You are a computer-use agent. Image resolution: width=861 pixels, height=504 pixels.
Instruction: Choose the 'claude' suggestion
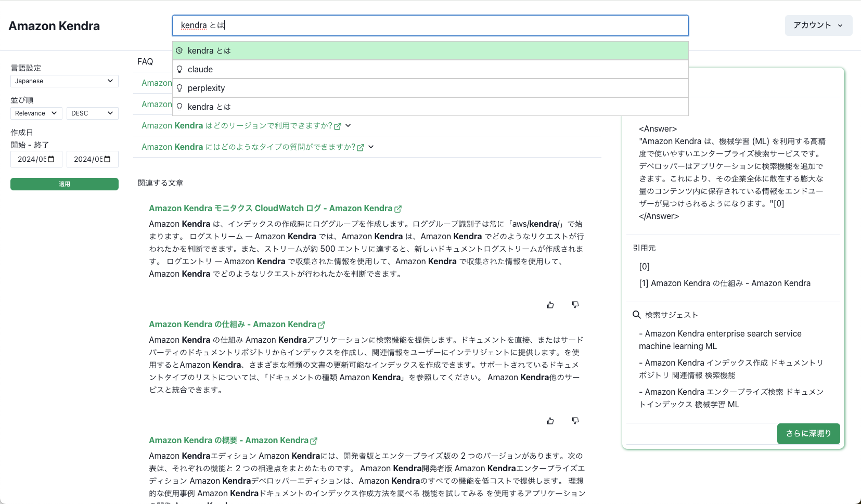tap(430, 69)
